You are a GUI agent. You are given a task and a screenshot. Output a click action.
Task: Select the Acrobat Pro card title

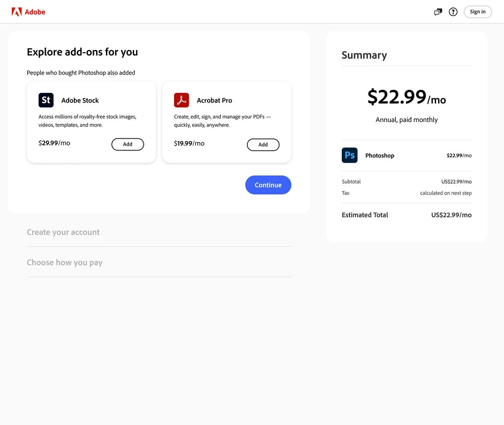214,100
